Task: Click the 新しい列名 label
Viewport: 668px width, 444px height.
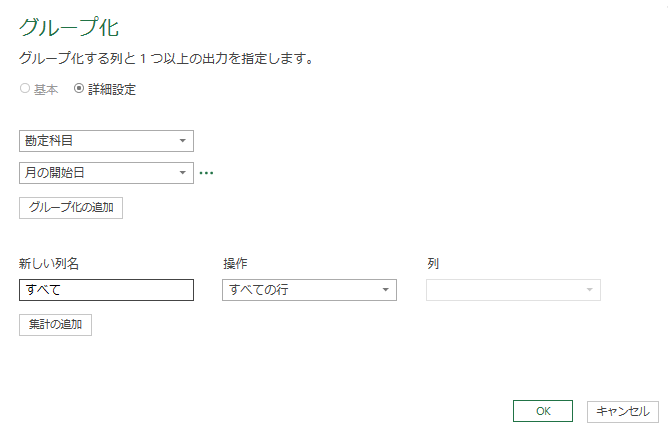Action: (49, 264)
